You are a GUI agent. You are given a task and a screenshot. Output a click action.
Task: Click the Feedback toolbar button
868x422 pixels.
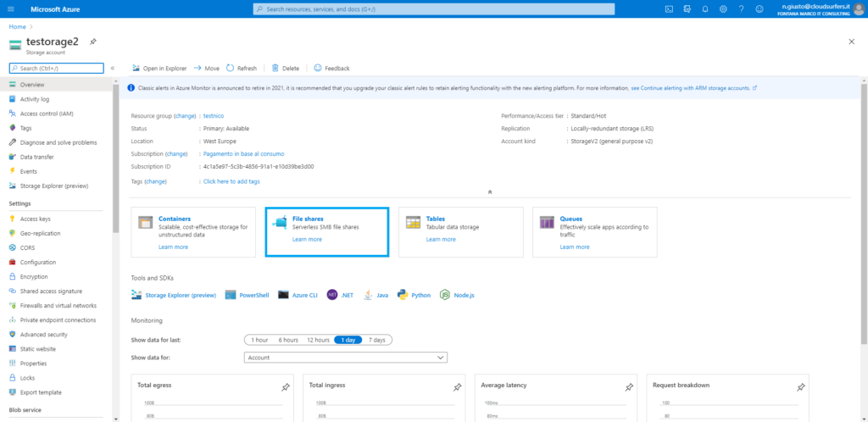(x=331, y=68)
